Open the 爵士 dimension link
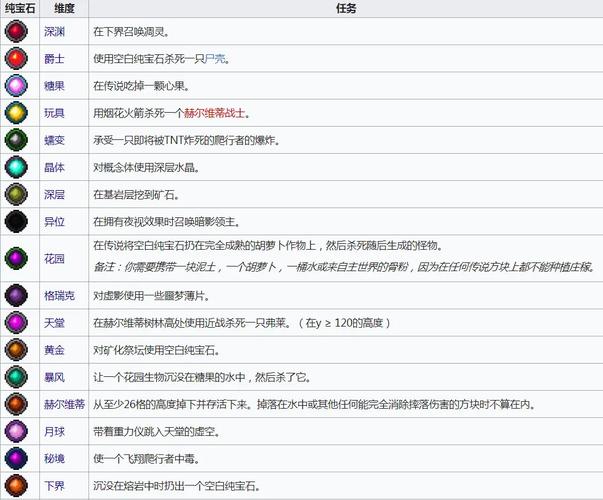This screenshot has width=603, height=500. click(55, 59)
